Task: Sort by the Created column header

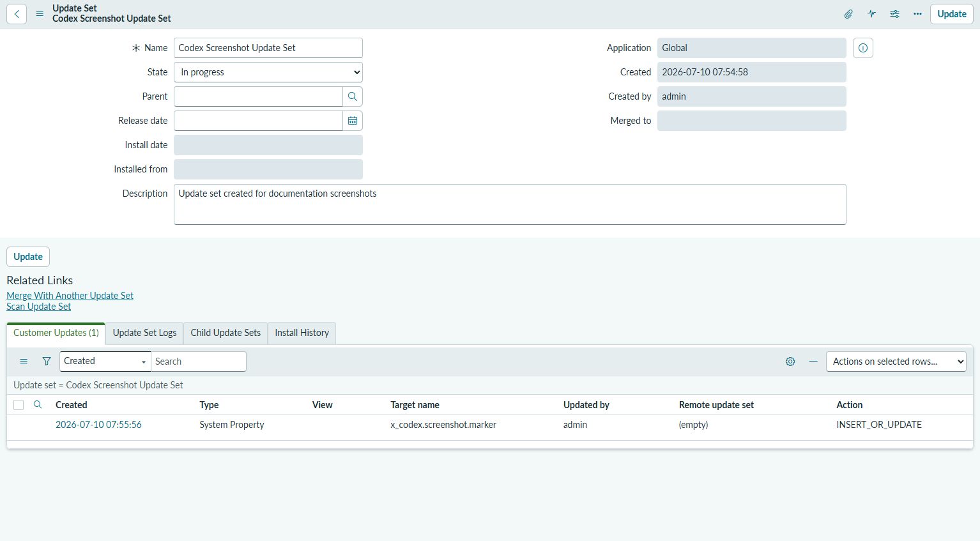Action: pyautogui.click(x=71, y=405)
